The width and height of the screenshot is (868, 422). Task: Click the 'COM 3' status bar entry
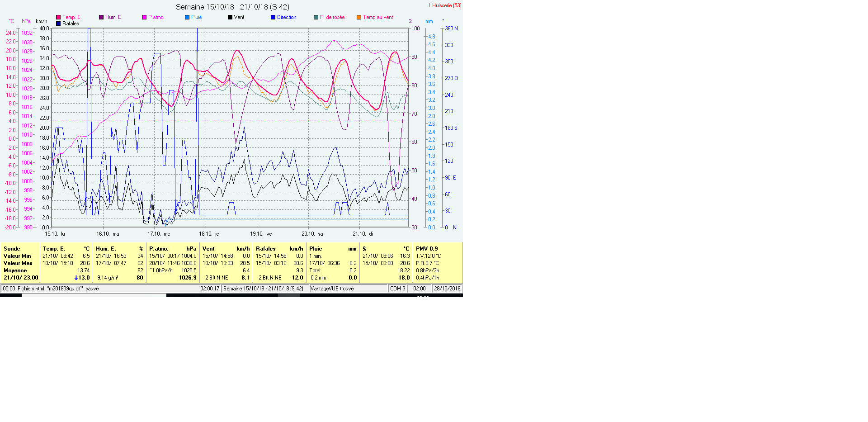pyautogui.click(x=398, y=289)
